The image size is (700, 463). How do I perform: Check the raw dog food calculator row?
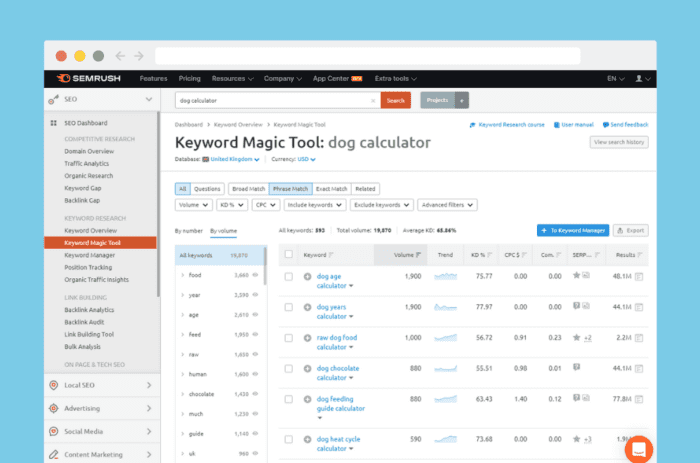289,338
